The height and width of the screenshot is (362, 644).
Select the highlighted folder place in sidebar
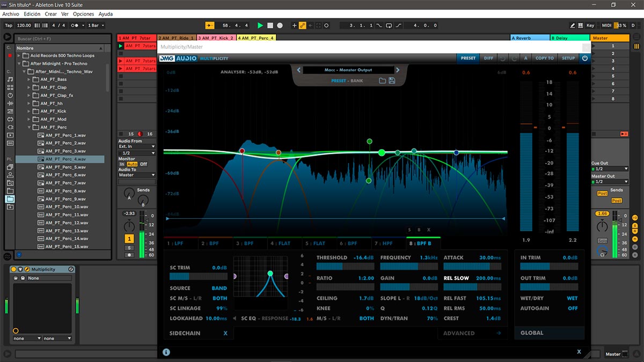click(x=10, y=199)
